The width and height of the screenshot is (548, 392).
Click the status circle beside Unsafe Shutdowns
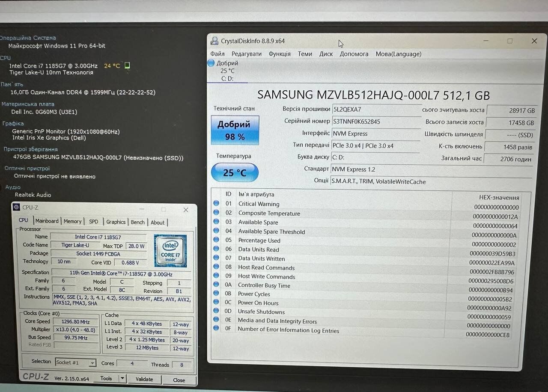point(216,312)
